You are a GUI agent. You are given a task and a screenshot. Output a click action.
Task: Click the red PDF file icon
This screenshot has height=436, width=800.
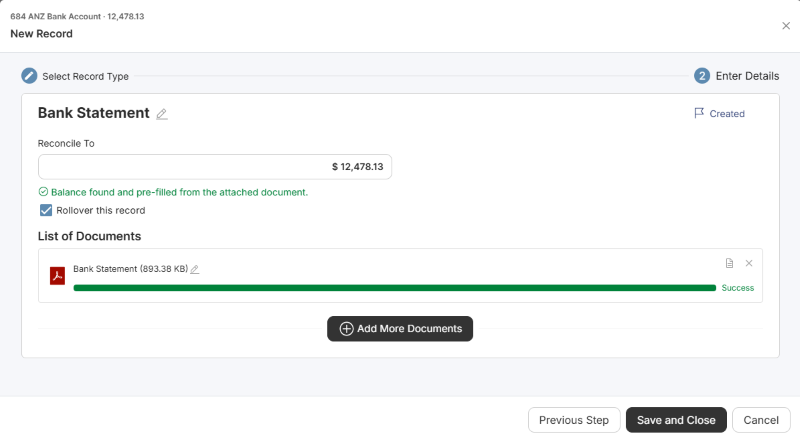click(x=57, y=276)
